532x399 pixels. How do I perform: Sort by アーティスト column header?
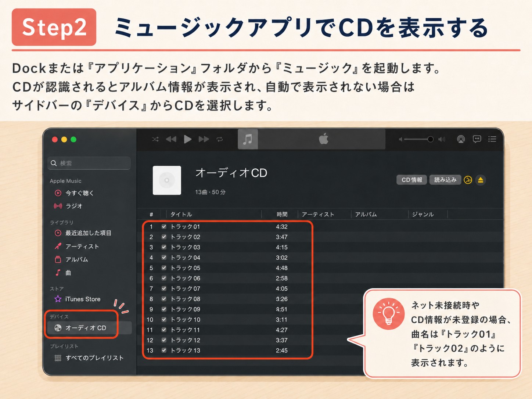click(318, 214)
